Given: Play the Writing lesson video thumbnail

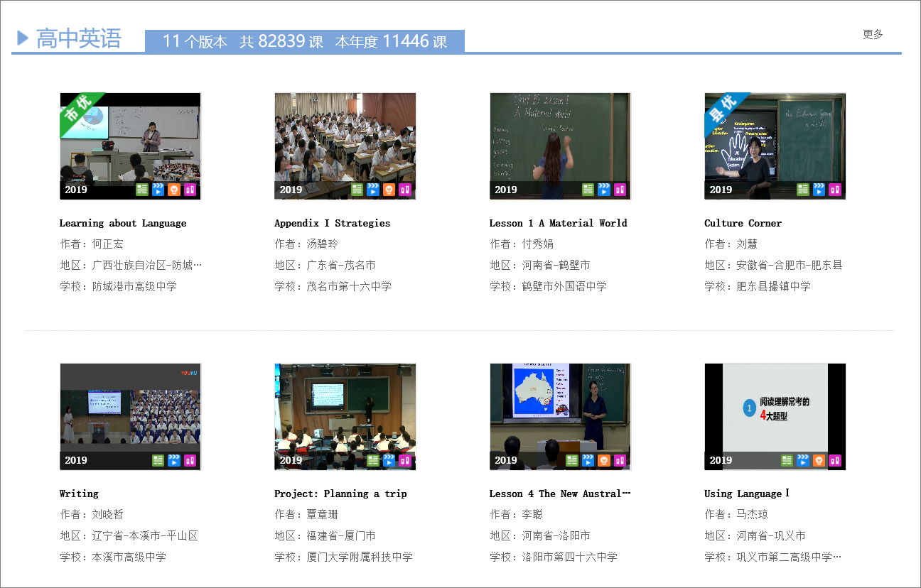Looking at the screenshot, I should coord(130,417).
